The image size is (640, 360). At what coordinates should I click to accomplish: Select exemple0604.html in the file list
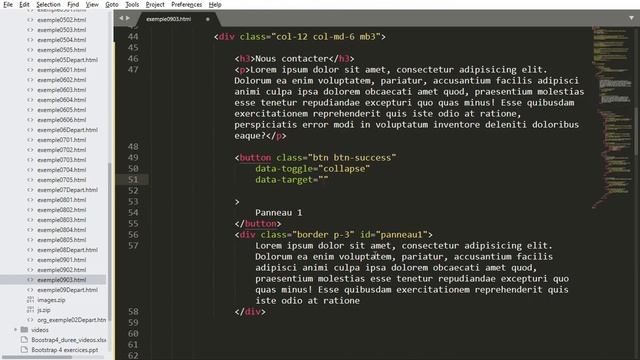tap(62, 100)
